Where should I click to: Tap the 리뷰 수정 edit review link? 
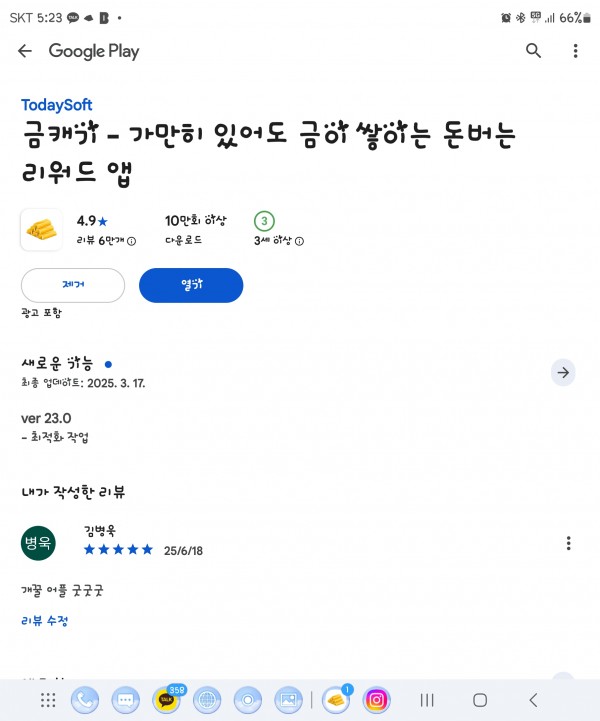coord(45,621)
